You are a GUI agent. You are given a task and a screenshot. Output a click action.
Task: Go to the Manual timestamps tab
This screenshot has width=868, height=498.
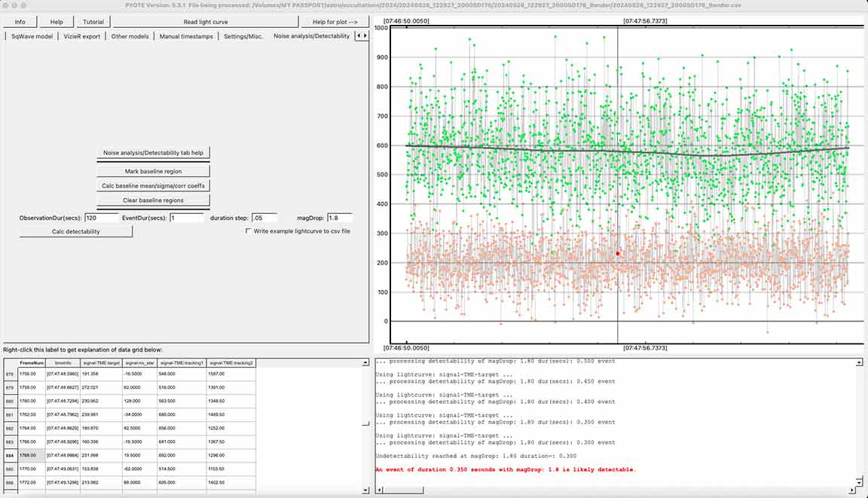pyautogui.click(x=186, y=36)
